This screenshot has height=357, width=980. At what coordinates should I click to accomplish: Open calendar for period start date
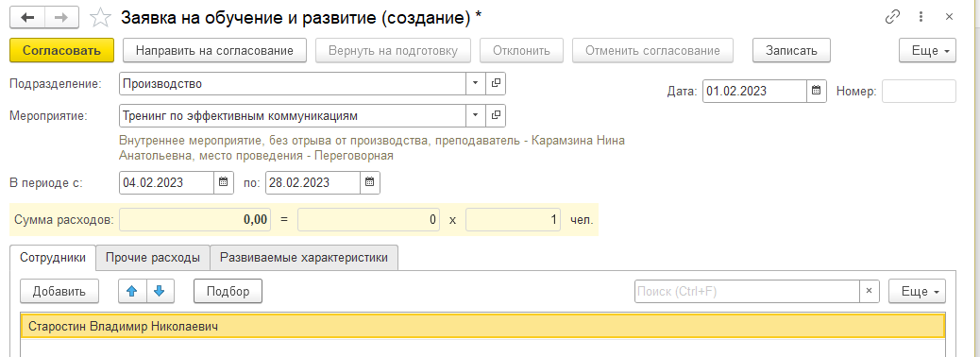(x=224, y=182)
